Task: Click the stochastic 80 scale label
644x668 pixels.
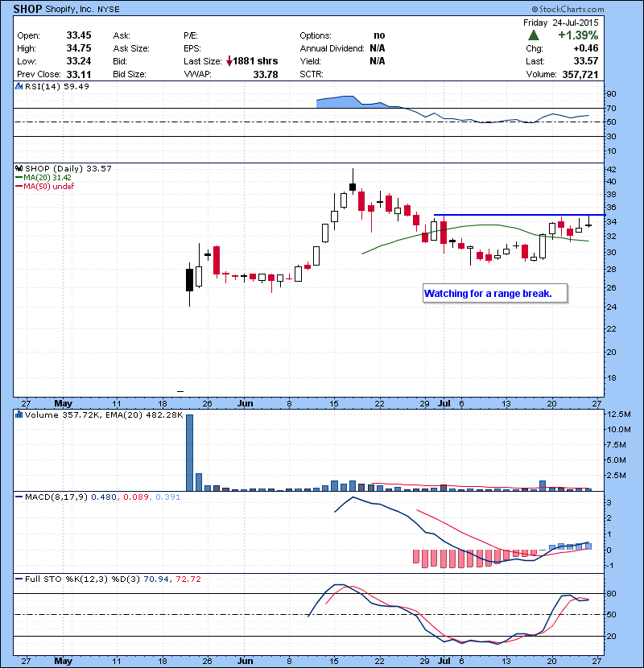Action: pos(611,593)
